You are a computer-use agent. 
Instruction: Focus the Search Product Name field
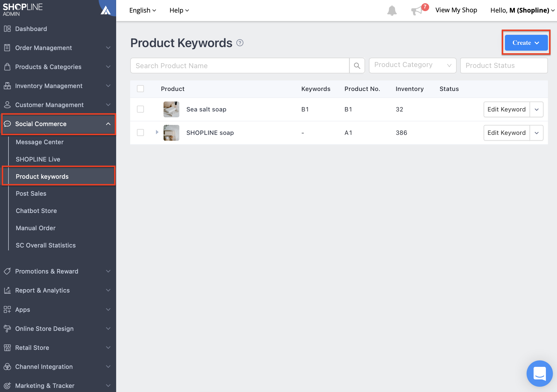(240, 66)
